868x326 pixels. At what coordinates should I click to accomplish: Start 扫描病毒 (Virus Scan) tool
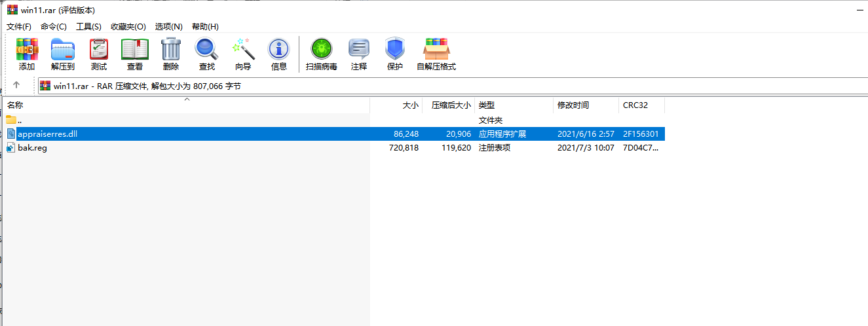coord(322,54)
